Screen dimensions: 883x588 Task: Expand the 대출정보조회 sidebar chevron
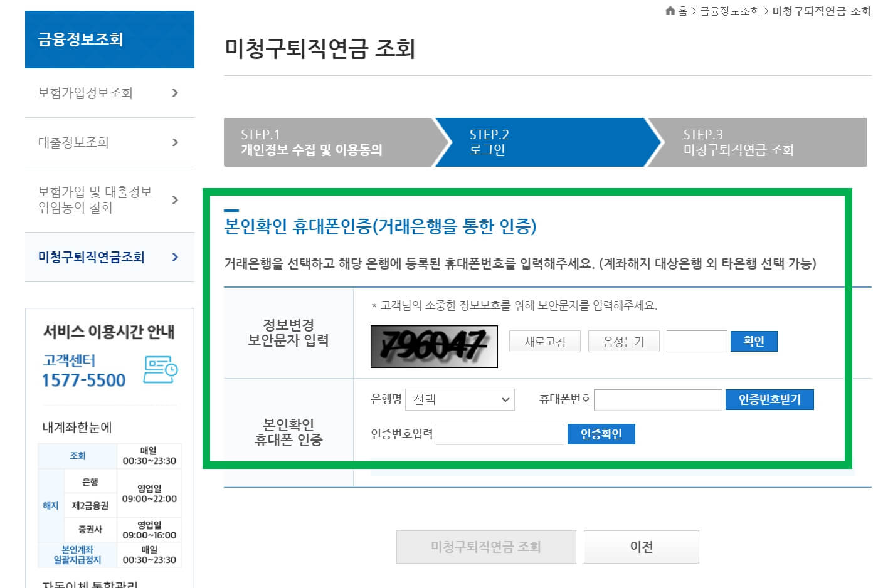point(176,142)
